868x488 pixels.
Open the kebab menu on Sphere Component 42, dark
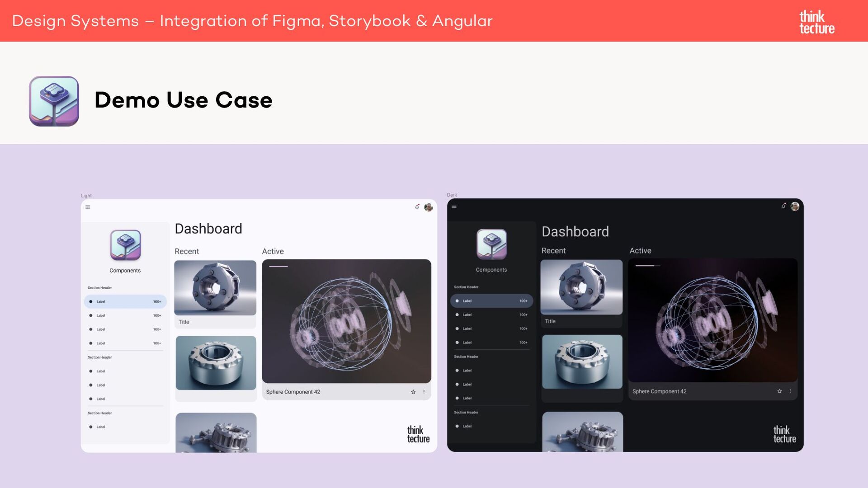790,391
